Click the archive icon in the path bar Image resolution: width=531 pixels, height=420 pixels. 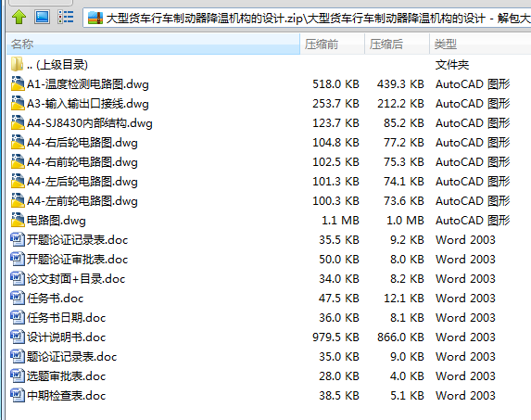coord(95,18)
